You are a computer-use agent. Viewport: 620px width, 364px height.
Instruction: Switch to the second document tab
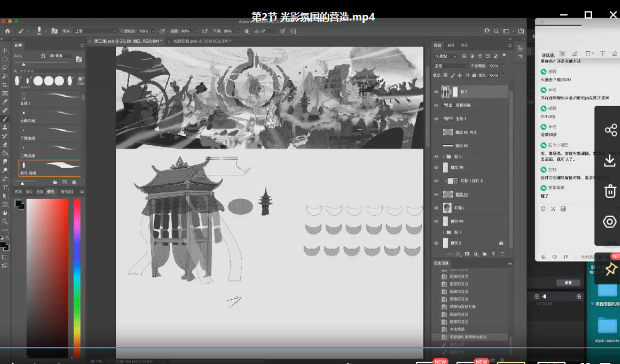coord(202,41)
